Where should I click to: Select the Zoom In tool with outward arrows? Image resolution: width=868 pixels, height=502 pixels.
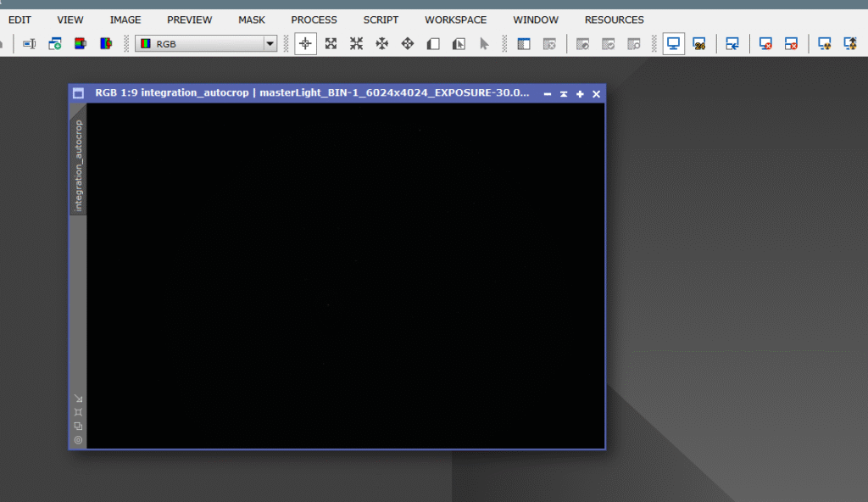(x=331, y=43)
